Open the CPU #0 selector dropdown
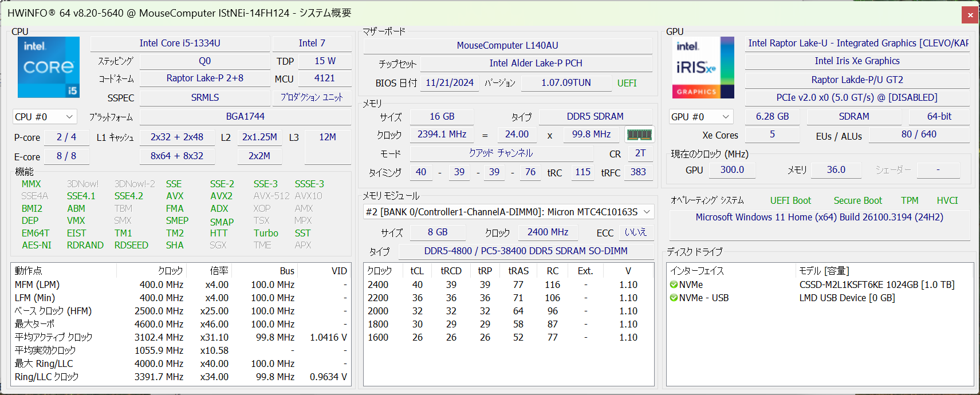Screen dimensions: 980x395 tap(45, 117)
